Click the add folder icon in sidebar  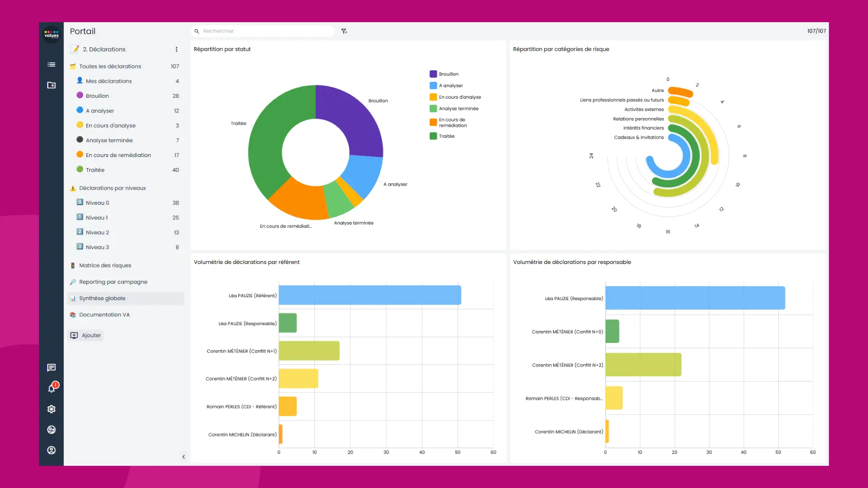[x=51, y=85]
